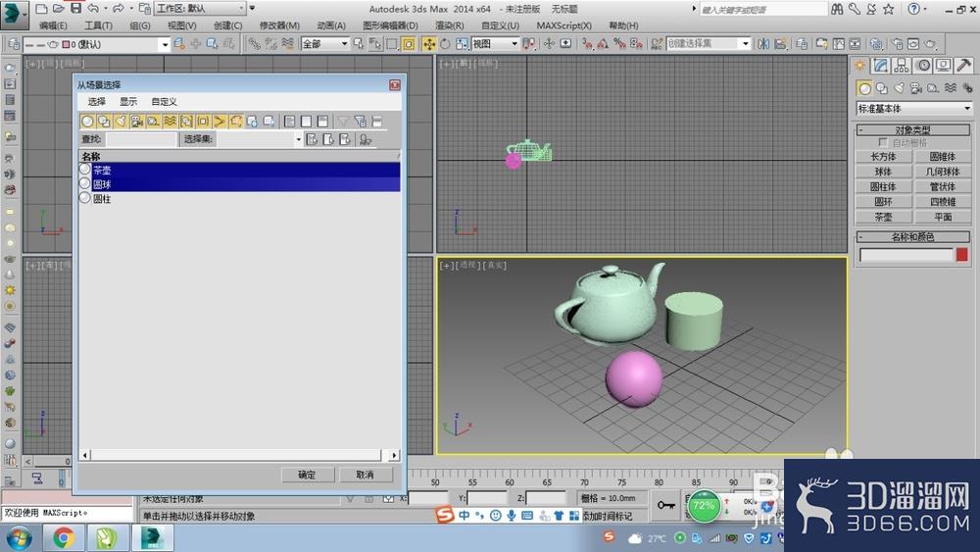
Task: Toggle Display Space Warps filter in dialog
Action: 170,122
